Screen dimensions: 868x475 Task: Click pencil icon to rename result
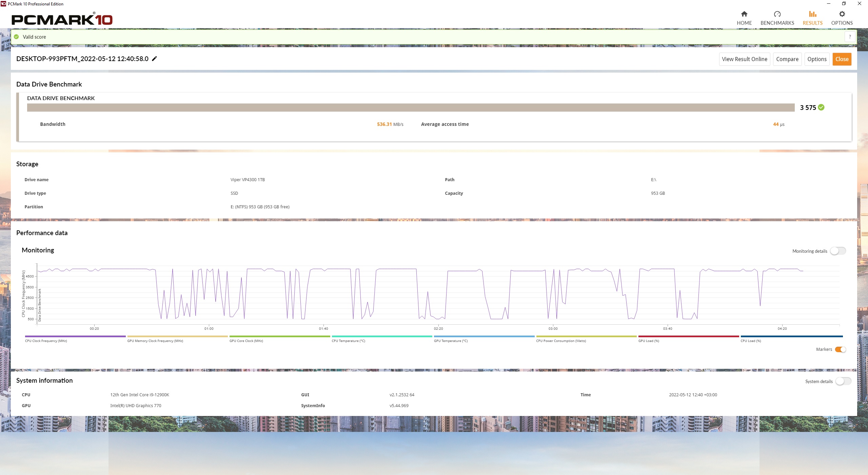[x=154, y=59]
